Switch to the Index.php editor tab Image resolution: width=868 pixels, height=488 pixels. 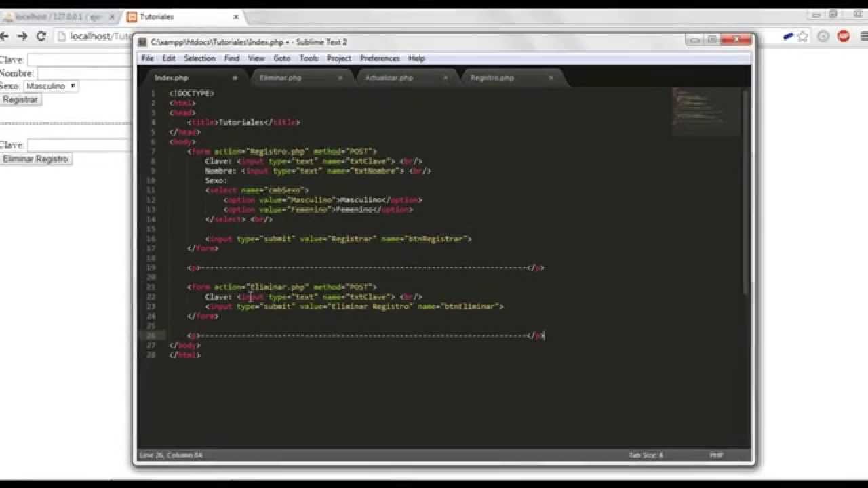193,78
